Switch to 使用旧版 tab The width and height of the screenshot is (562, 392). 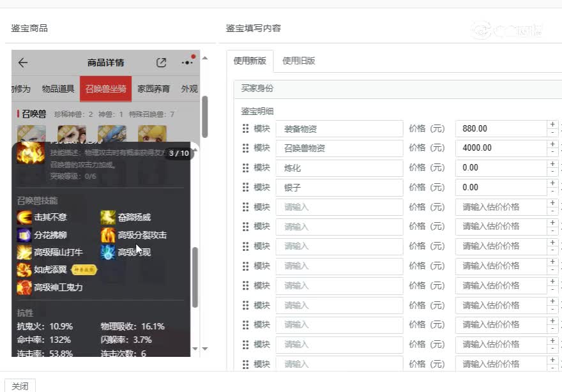(x=299, y=61)
